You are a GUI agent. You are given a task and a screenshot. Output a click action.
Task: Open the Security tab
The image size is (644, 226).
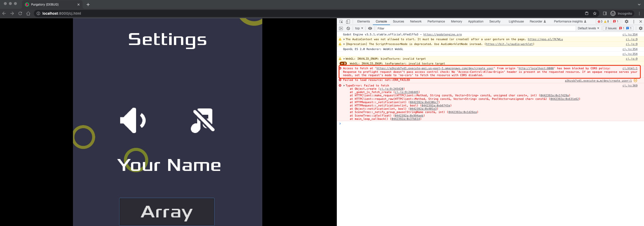click(x=495, y=21)
